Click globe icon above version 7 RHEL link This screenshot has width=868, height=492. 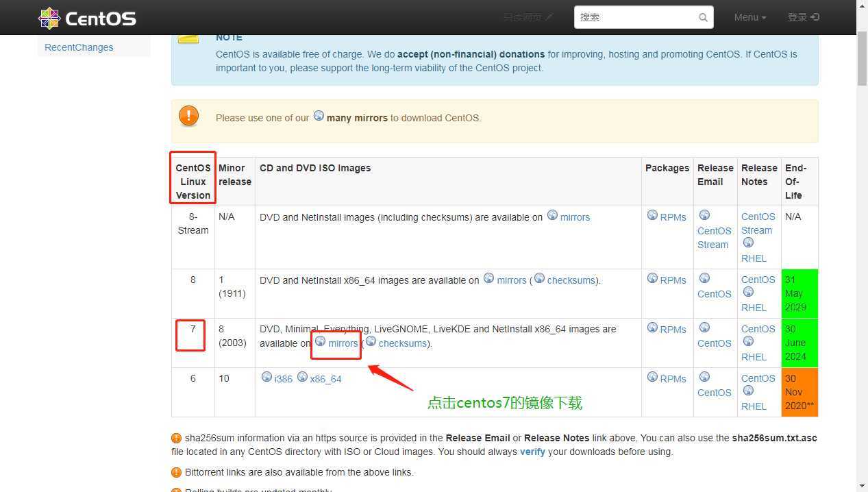pyautogui.click(x=748, y=341)
